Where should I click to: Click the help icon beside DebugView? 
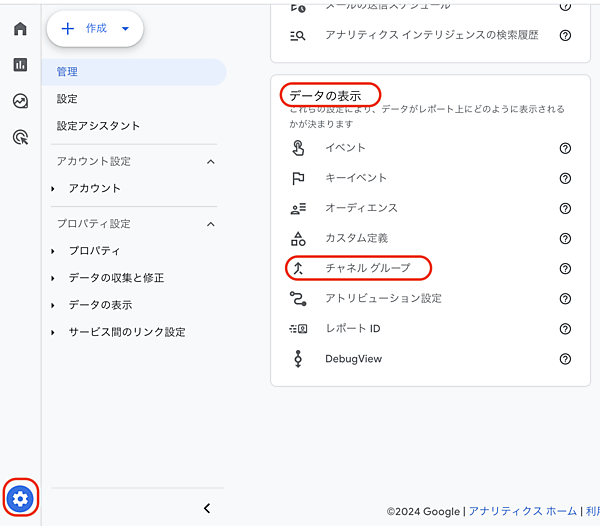coord(565,358)
